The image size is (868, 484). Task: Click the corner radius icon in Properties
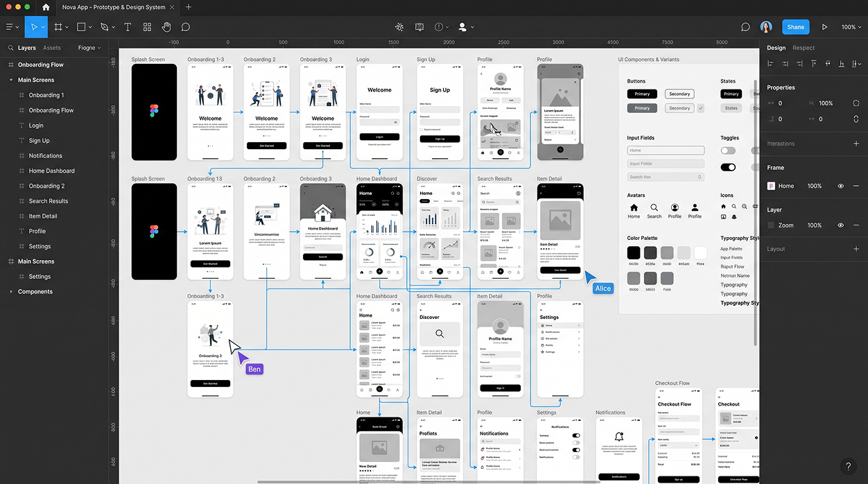856,103
